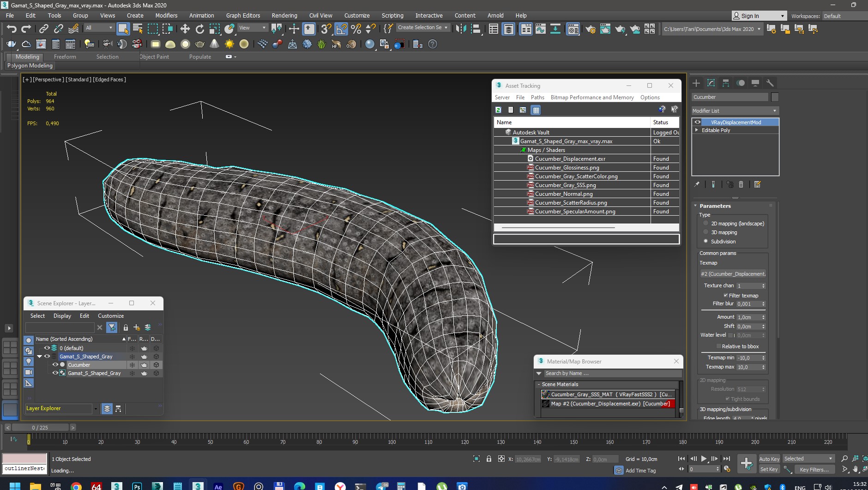Hide the Cucumber object in Scene Explorer
Screen dimensions: 868x490
click(x=55, y=365)
